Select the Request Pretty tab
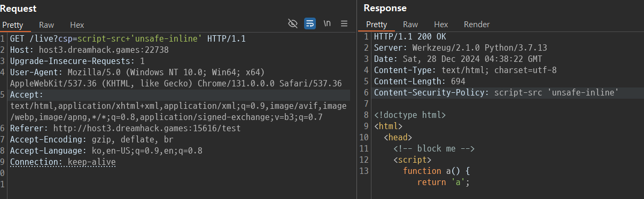This screenshot has width=644, height=199. (13, 25)
